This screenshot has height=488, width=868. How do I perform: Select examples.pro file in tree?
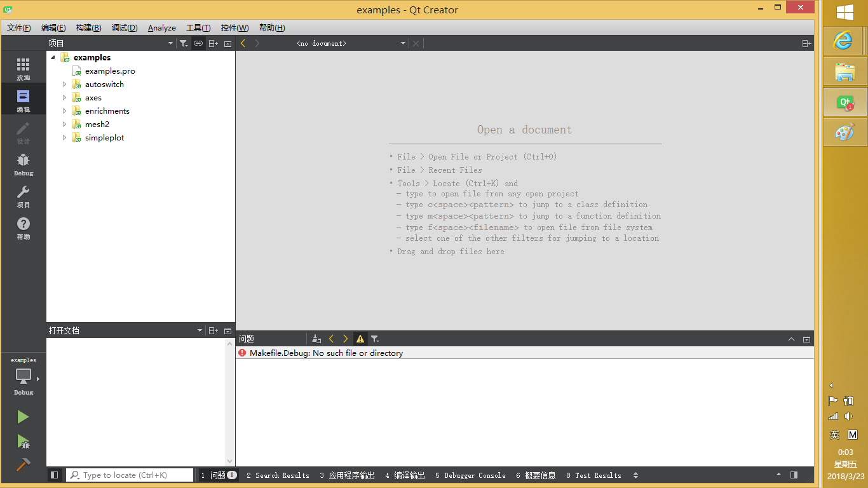(x=110, y=71)
